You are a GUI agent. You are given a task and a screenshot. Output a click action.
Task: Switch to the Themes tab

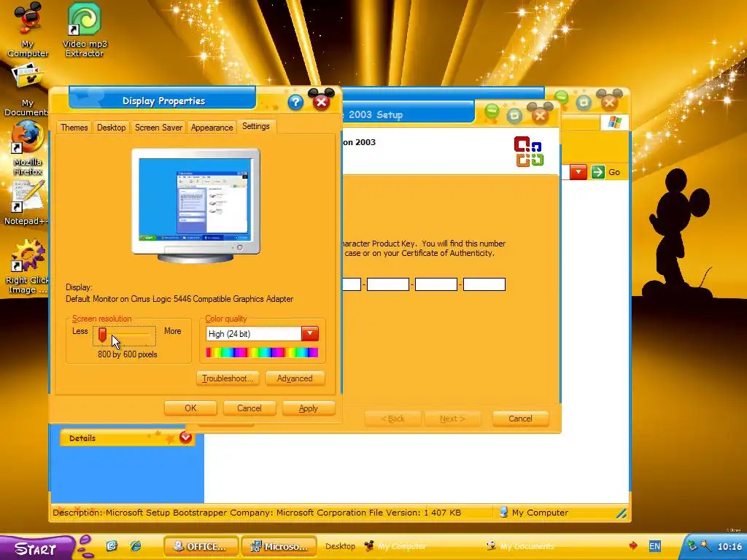pos(74,127)
